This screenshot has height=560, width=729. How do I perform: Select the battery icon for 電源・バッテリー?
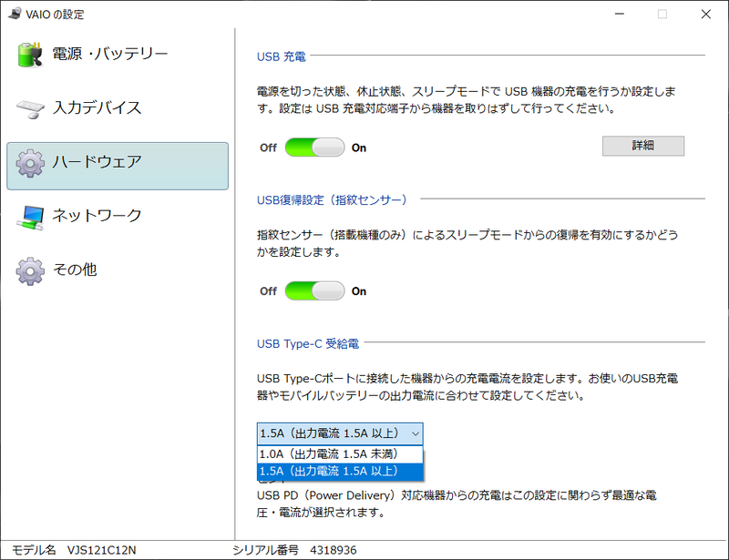(x=29, y=54)
